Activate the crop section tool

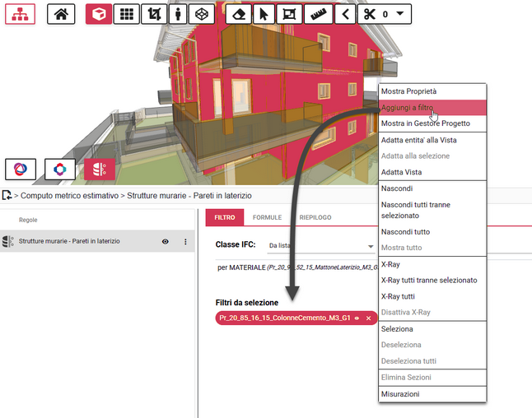point(152,14)
